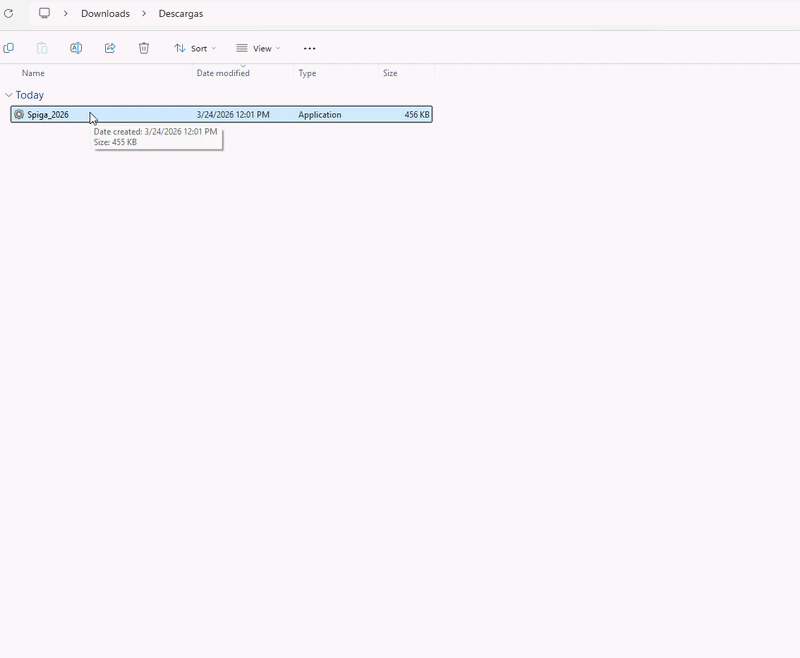Click the This PC monitor icon
The height and width of the screenshot is (658, 800).
coord(44,14)
